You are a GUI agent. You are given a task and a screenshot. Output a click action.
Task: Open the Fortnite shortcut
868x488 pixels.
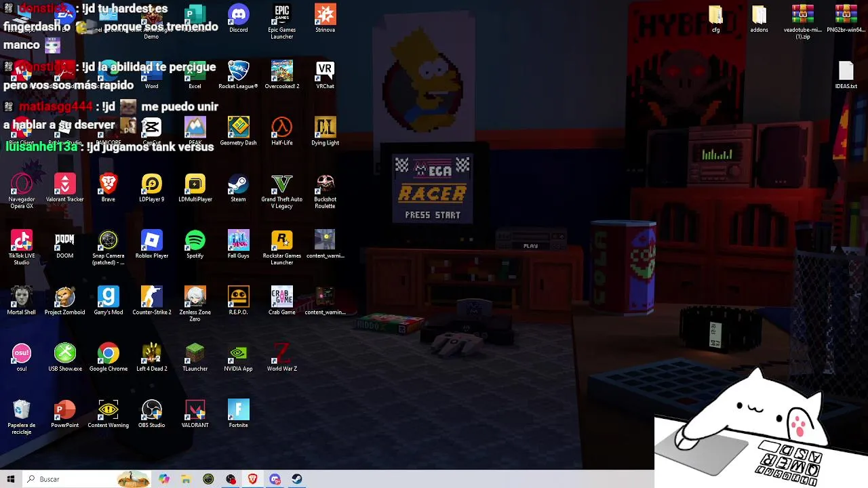pyautogui.click(x=238, y=413)
